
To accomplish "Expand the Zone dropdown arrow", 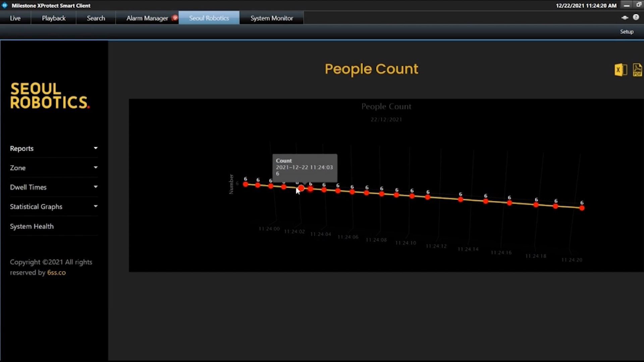I will (96, 167).
